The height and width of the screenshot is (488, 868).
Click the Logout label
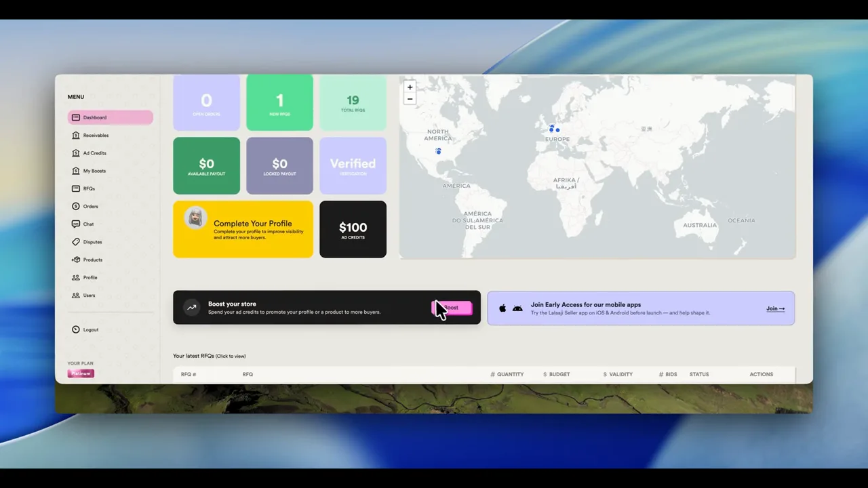91,329
